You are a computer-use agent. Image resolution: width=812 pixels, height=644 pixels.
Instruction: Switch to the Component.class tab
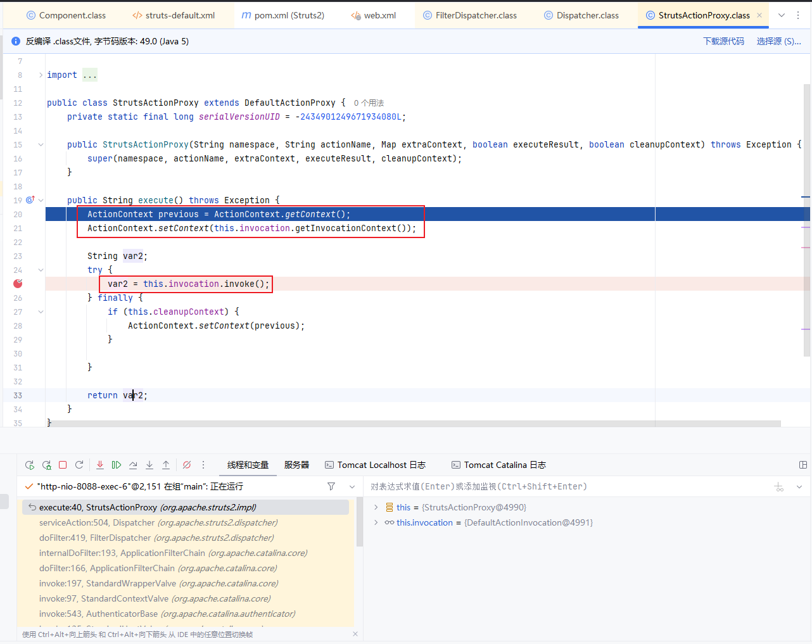point(66,15)
